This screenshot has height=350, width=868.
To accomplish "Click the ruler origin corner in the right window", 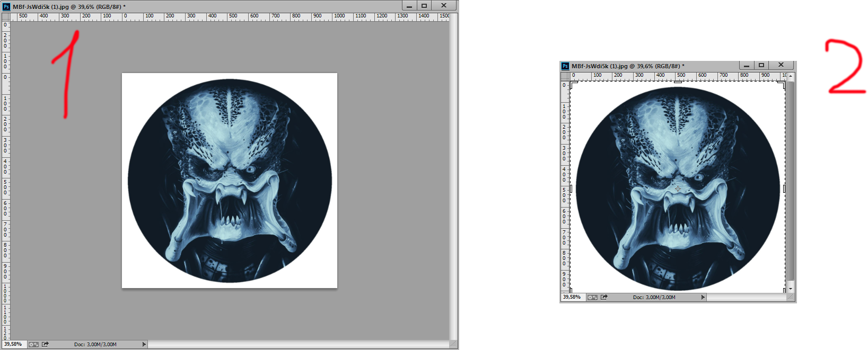I will pos(565,76).
